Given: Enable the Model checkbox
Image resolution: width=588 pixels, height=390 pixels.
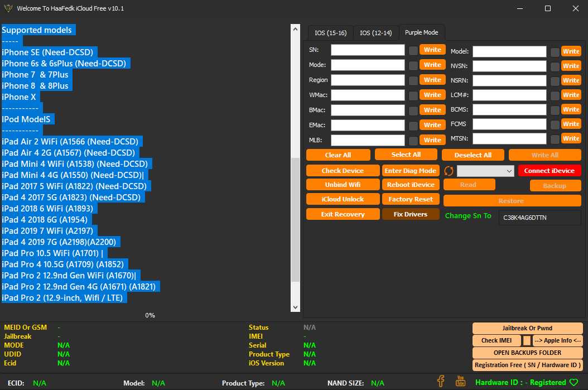Looking at the screenshot, I should pos(555,52).
